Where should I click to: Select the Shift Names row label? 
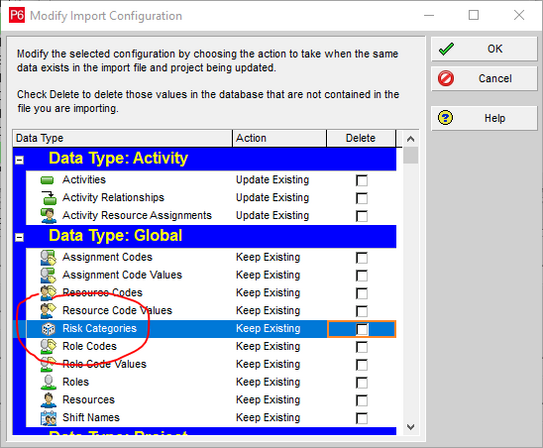91,418
